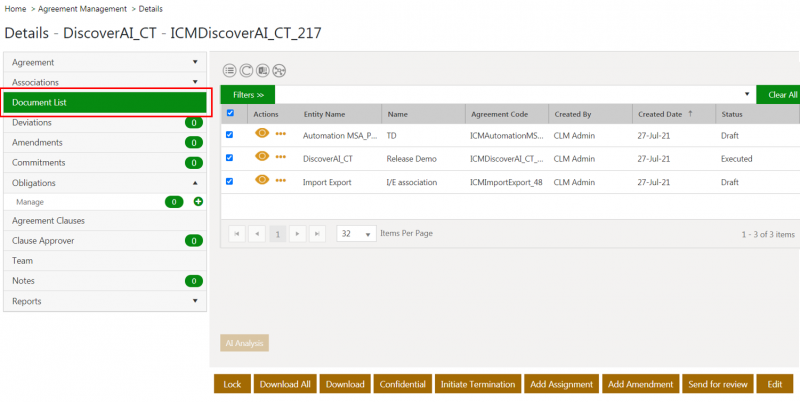The image size is (800, 402).
Task: Sort by Status column header
Action: [732, 114]
